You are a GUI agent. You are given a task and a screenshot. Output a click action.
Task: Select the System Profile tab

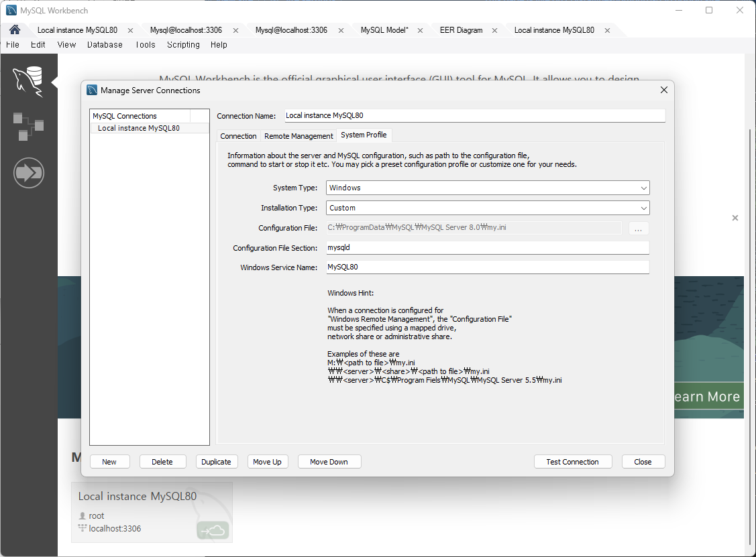(x=364, y=135)
